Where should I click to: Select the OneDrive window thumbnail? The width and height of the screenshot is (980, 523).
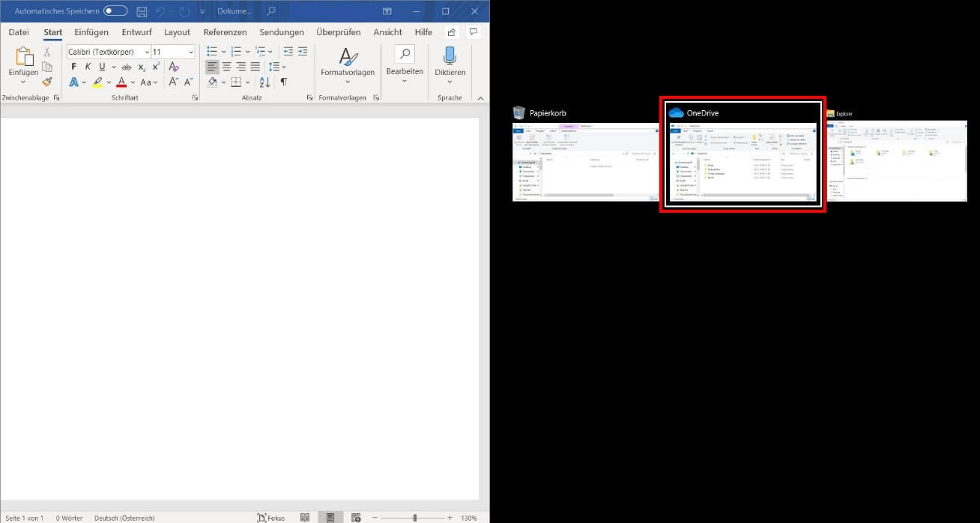click(x=742, y=154)
